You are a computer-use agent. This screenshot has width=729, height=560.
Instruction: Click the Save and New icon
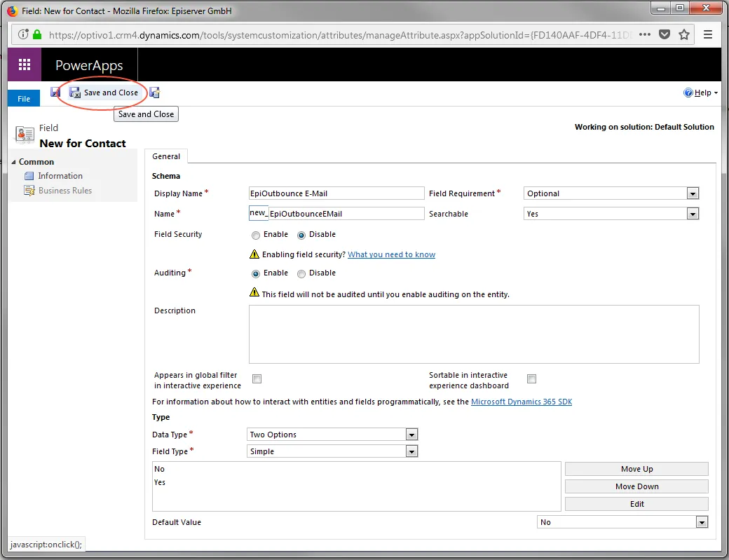coord(155,93)
